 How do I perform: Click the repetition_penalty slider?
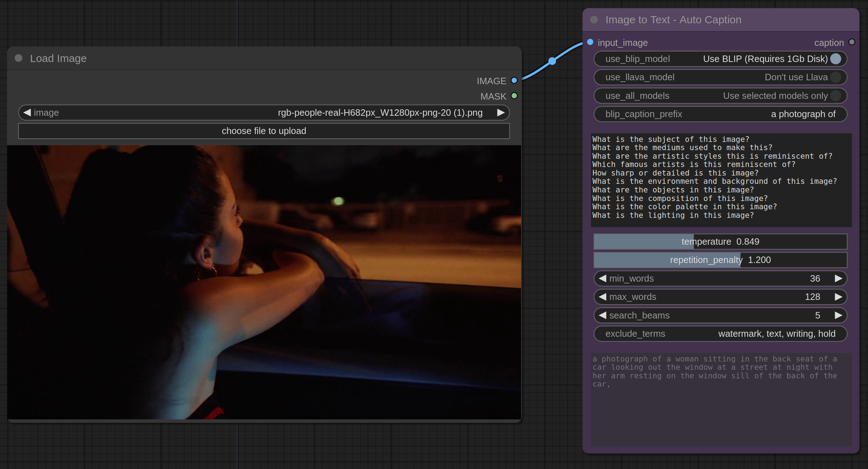(720, 260)
